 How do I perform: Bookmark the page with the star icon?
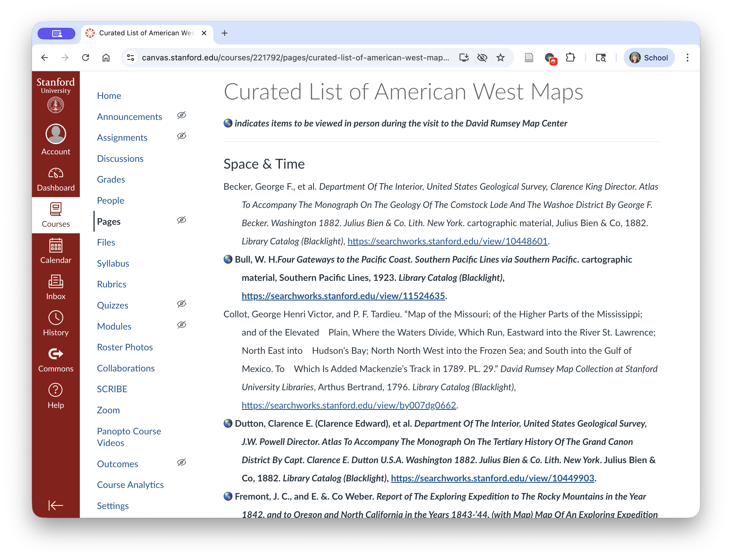click(x=501, y=57)
